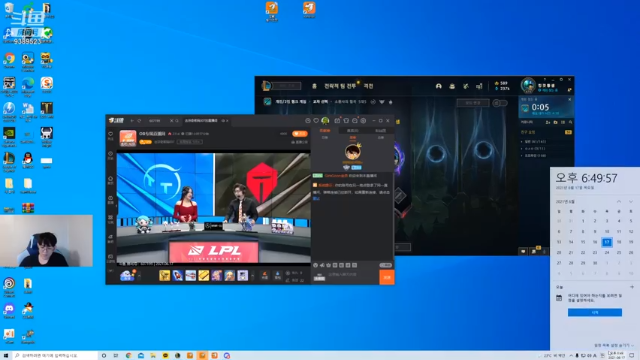Click the blue Get started button in calendar flyout
The width and height of the screenshot is (640, 360).
(595, 312)
